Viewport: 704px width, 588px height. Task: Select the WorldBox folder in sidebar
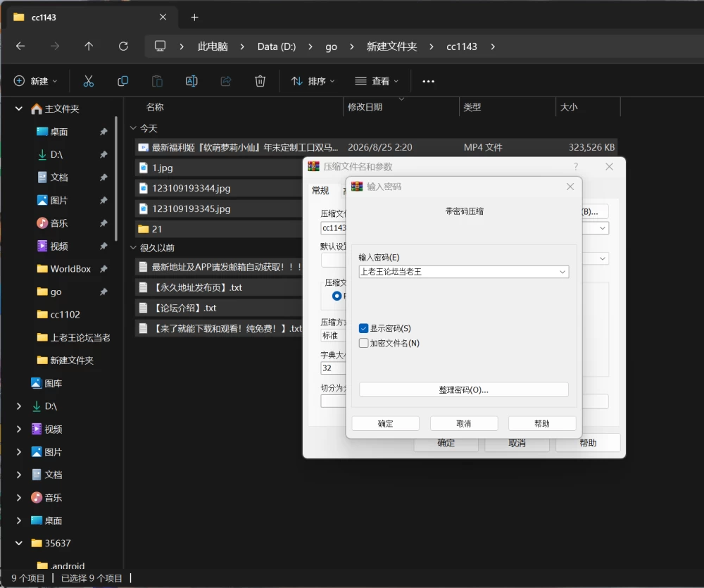click(64, 268)
